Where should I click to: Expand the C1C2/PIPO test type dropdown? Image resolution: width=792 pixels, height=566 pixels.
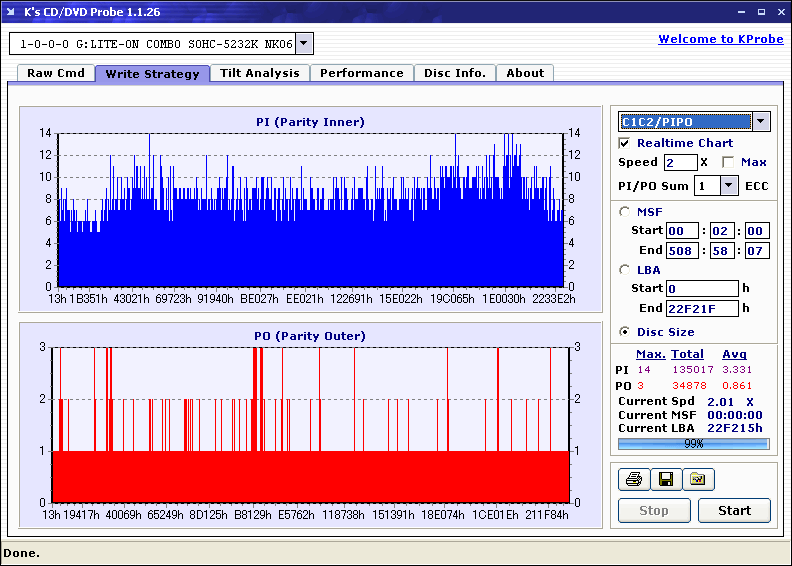[x=761, y=122]
